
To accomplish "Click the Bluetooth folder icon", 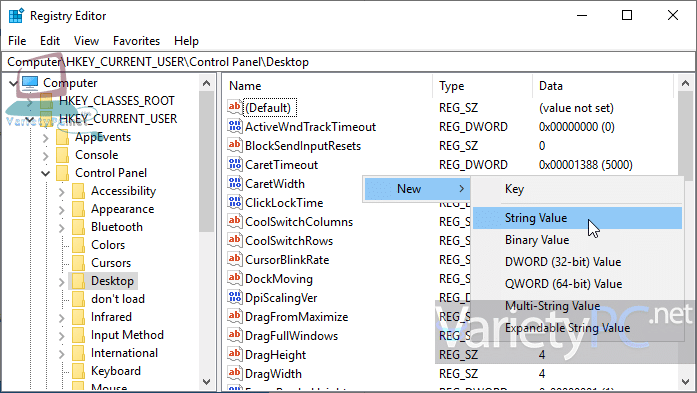I will point(78,227).
